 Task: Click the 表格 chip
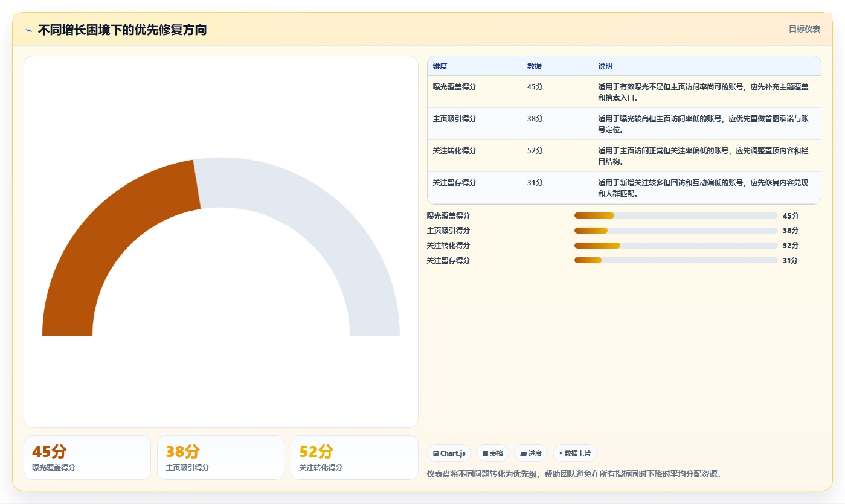493,453
